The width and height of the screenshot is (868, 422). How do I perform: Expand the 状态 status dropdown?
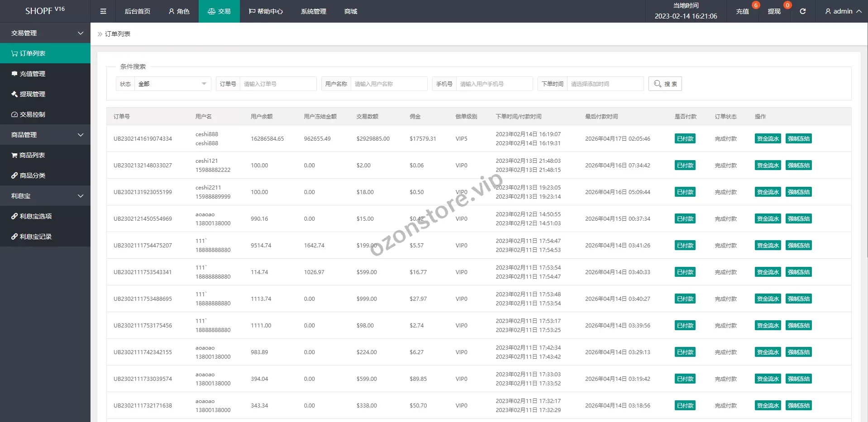click(172, 84)
